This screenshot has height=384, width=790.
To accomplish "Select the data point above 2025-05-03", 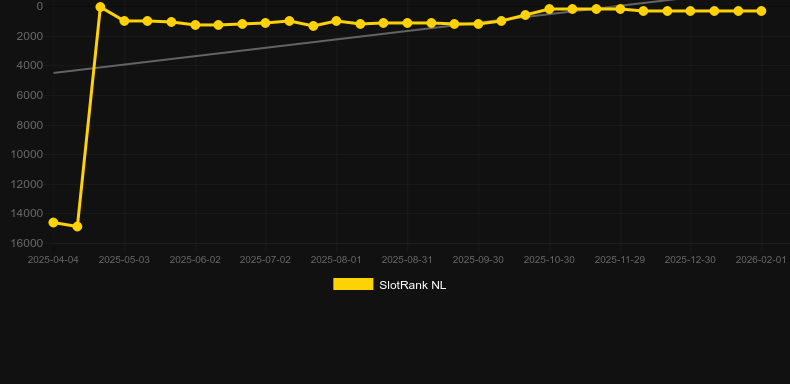I will tap(124, 21).
